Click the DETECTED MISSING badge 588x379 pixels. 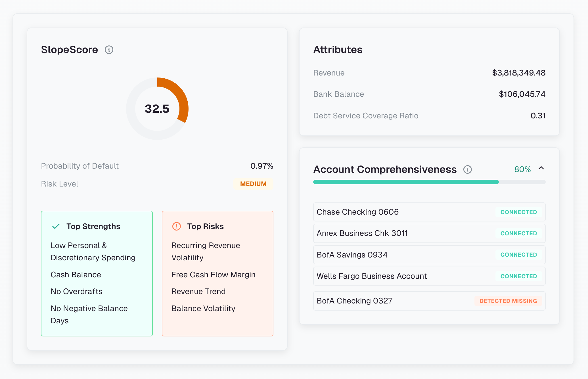coord(508,301)
